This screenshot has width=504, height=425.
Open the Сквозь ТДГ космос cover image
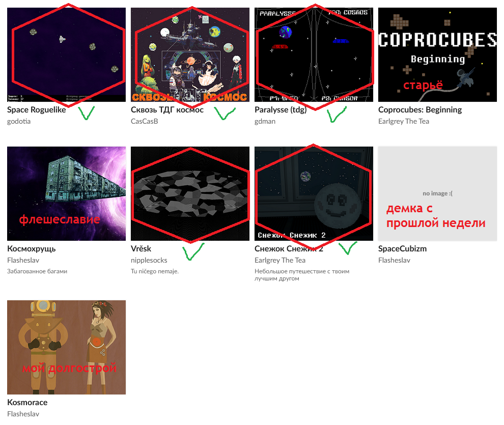click(190, 54)
